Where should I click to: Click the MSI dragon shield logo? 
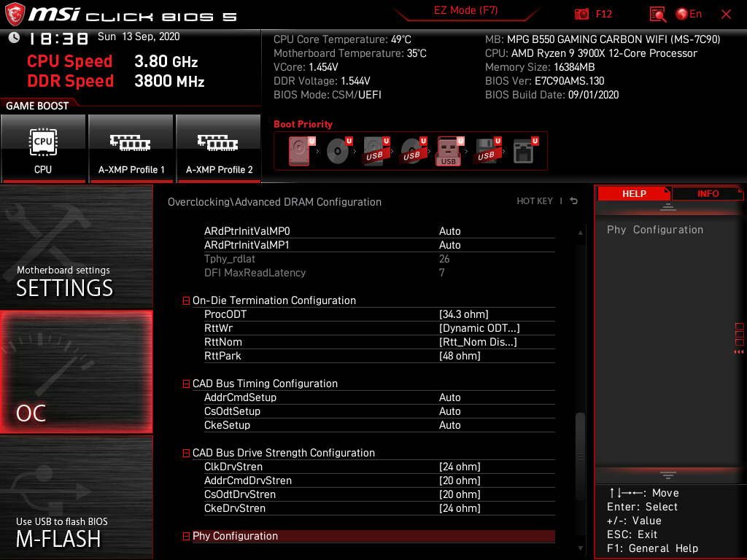click(x=15, y=15)
